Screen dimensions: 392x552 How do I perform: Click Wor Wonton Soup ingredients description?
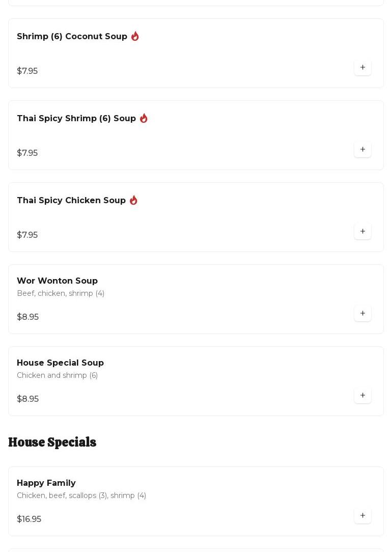[61, 293]
